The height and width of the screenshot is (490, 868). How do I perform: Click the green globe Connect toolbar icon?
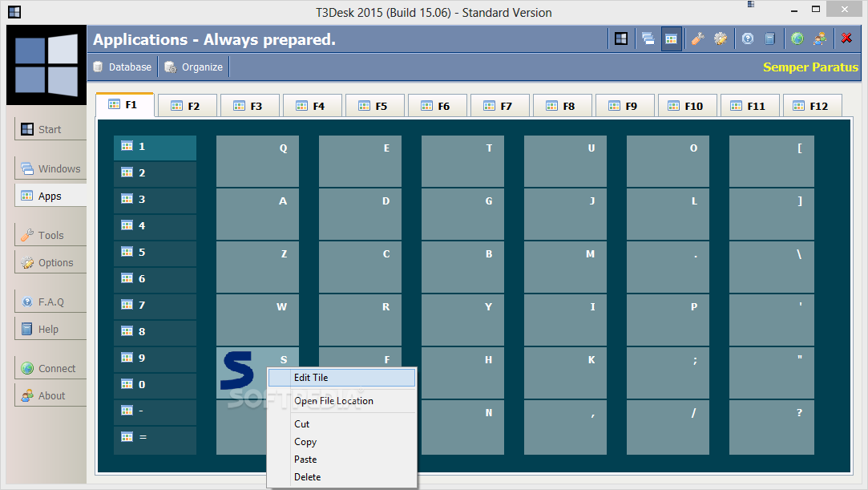pyautogui.click(x=797, y=38)
